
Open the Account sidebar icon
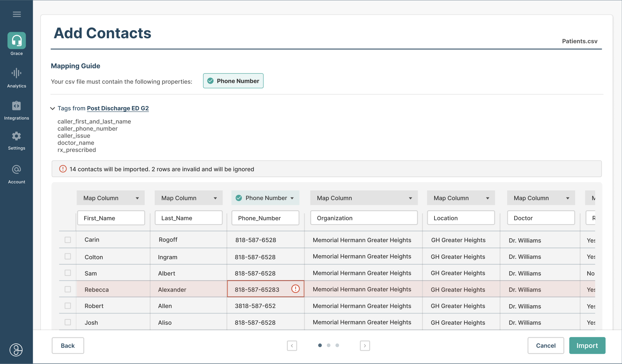tap(17, 169)
